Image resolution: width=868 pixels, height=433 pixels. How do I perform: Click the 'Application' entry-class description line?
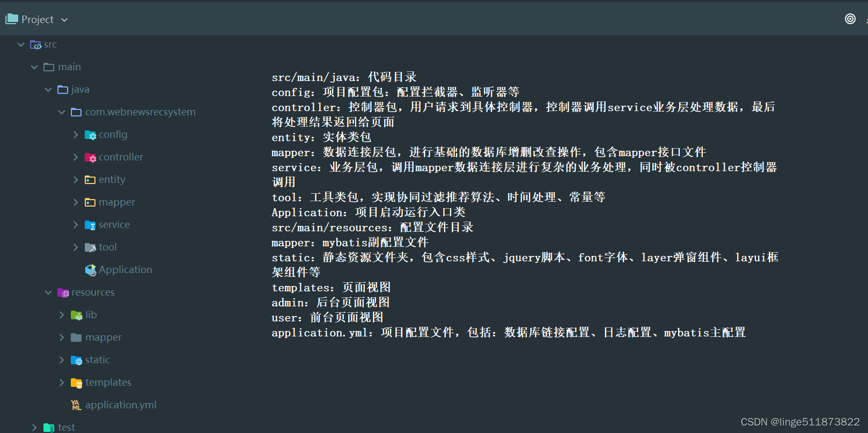[x=369, y=212]
